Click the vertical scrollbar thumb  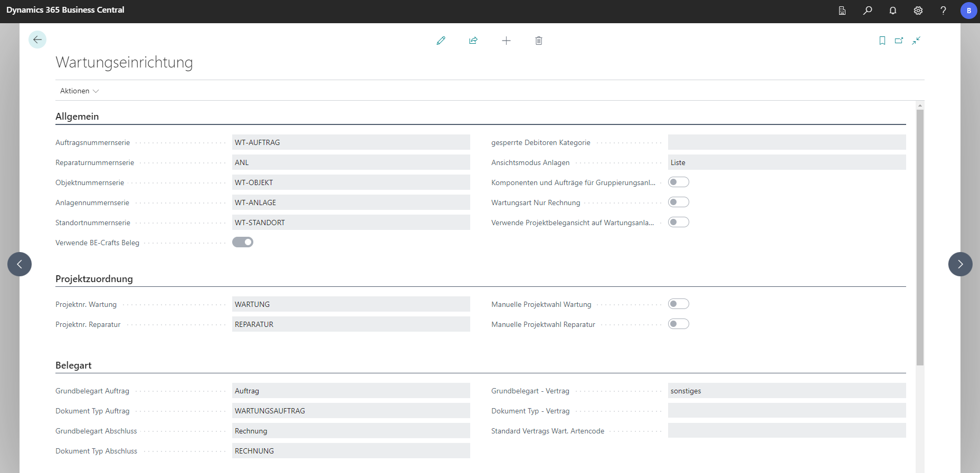click(920, 237)
